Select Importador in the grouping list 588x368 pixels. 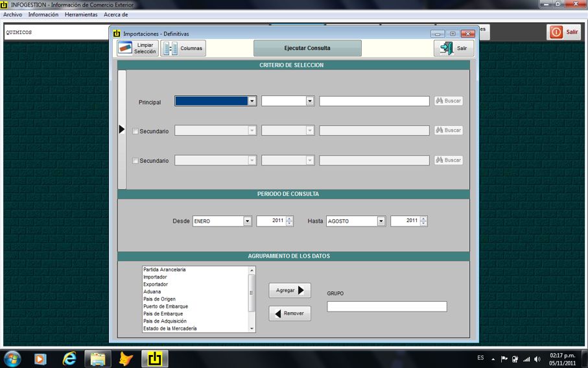(x=156, y=277)
